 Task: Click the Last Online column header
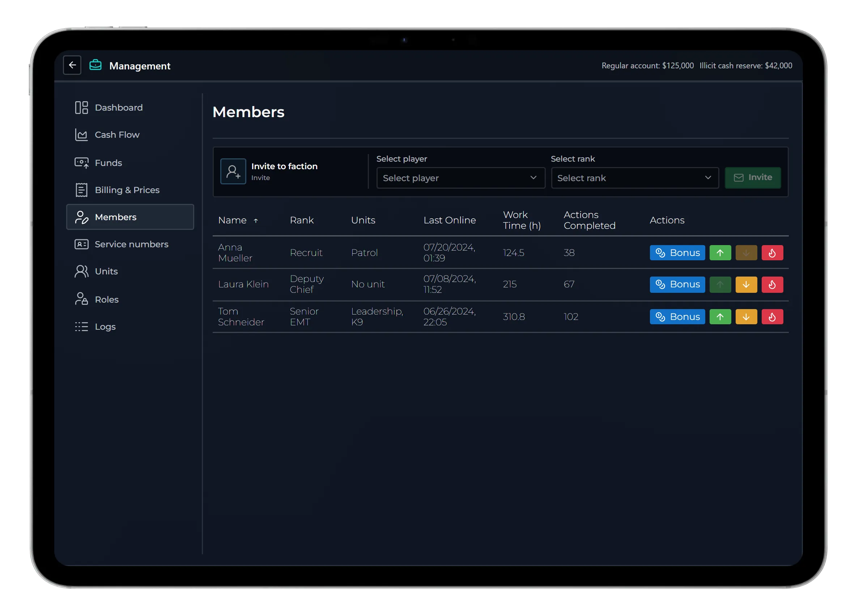[x=449, y=220]
